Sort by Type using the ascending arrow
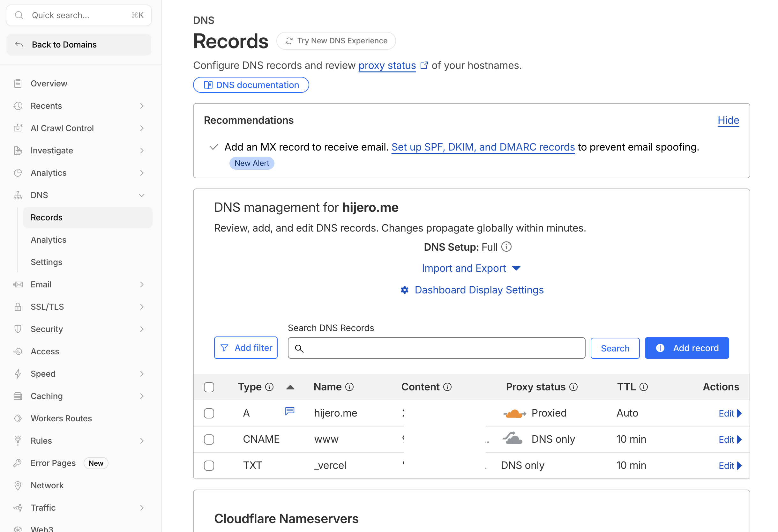Viewport: 778px width, 532px height. tap(290, 387)
